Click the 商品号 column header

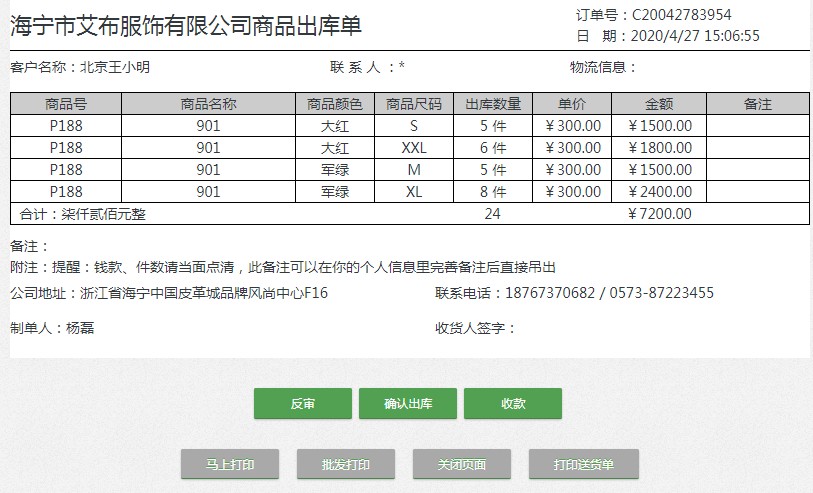(x=66, y=104)
